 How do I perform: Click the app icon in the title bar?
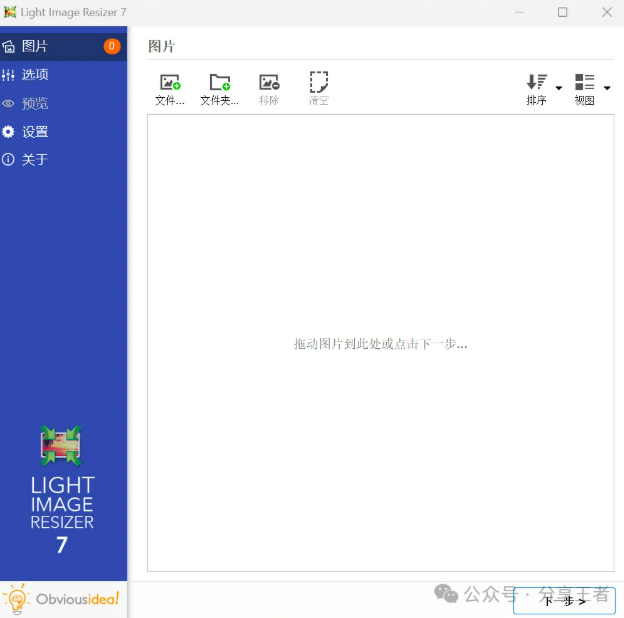coord(10,12)
